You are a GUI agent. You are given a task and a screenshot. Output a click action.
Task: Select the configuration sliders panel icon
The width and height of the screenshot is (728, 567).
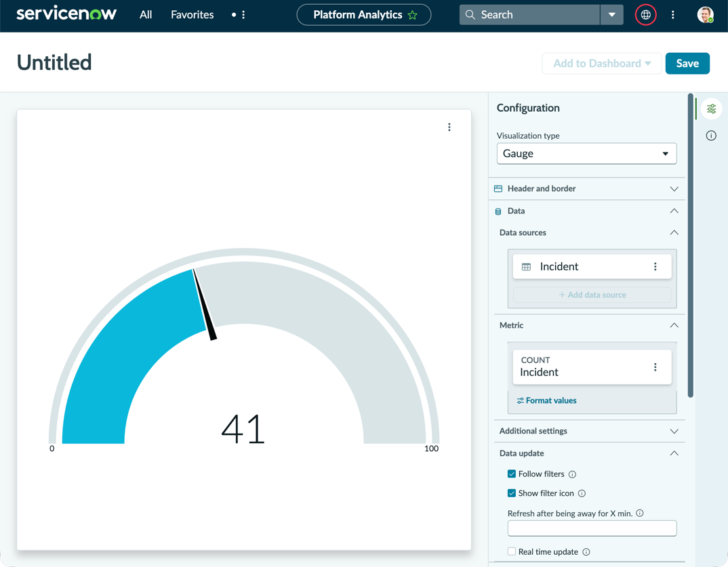(711, 109)
